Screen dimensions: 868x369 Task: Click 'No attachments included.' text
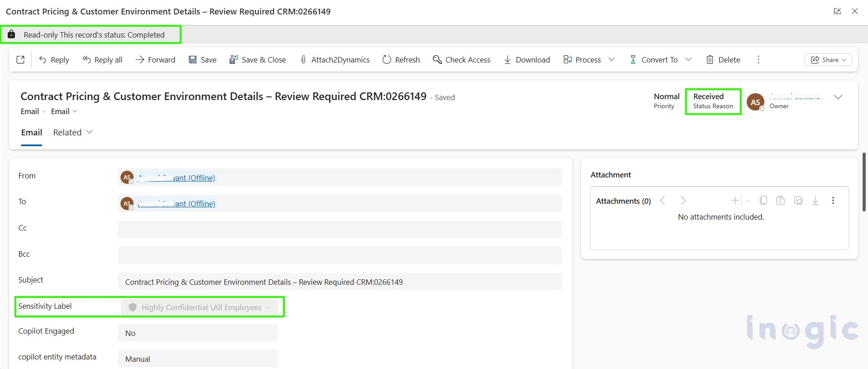[x=721, y=217]
